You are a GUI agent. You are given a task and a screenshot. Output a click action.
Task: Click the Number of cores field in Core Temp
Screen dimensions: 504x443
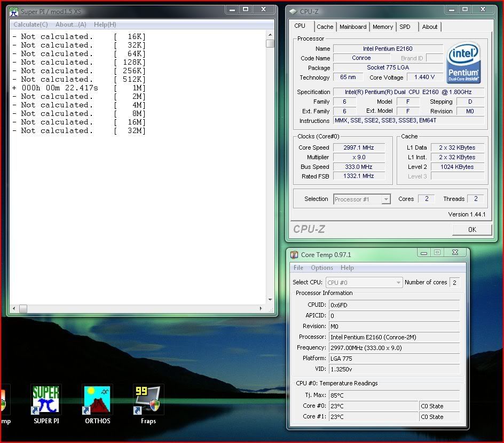(x=454, y=283)
